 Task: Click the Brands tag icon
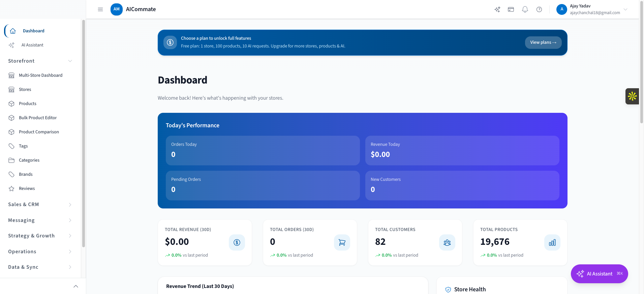pyautogui.click(x=11, y=174)
